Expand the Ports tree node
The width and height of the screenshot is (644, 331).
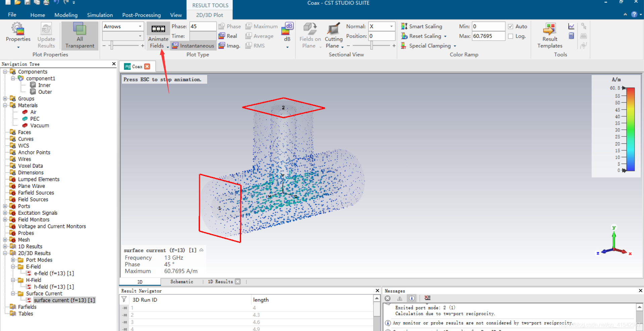(5, 206)
